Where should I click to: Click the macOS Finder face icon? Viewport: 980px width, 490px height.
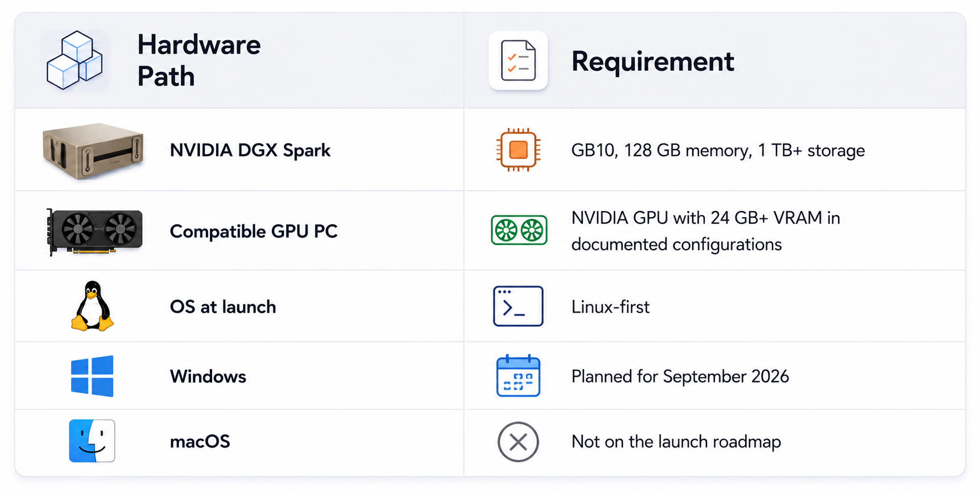[x=92, y=441]
